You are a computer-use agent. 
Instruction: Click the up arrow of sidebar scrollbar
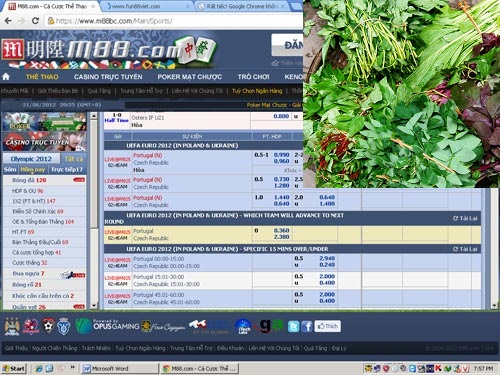[94, 116]
